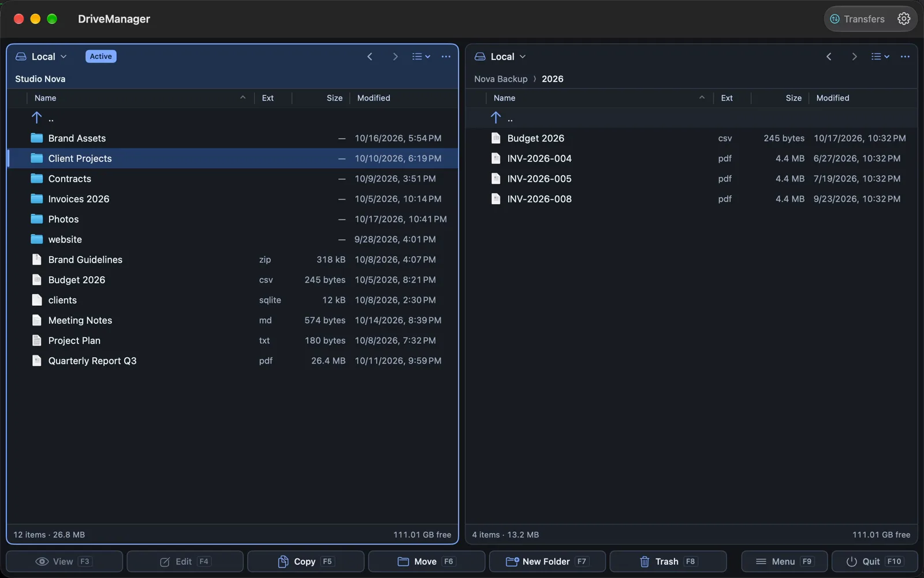
Task: Select the Invoices 2026 folder
Action: (x=233, y=199)
